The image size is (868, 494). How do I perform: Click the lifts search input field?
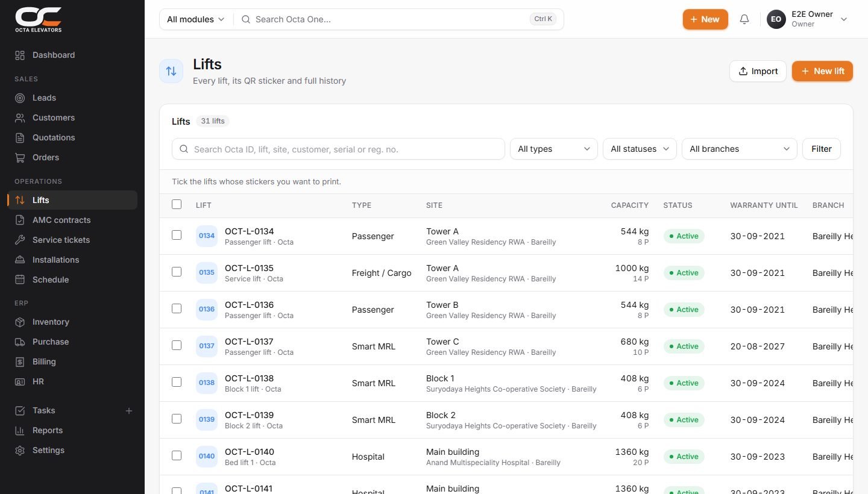[x=338, y=149]
